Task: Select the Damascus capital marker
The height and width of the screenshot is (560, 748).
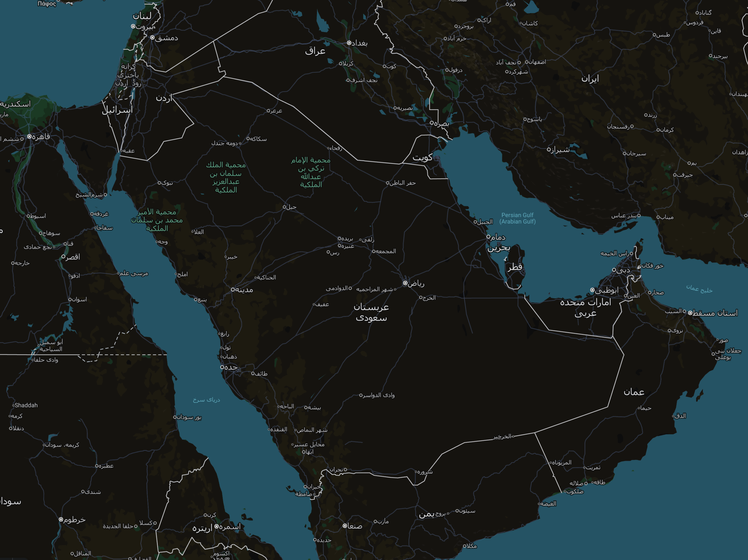Action: (x=153, y=37)
